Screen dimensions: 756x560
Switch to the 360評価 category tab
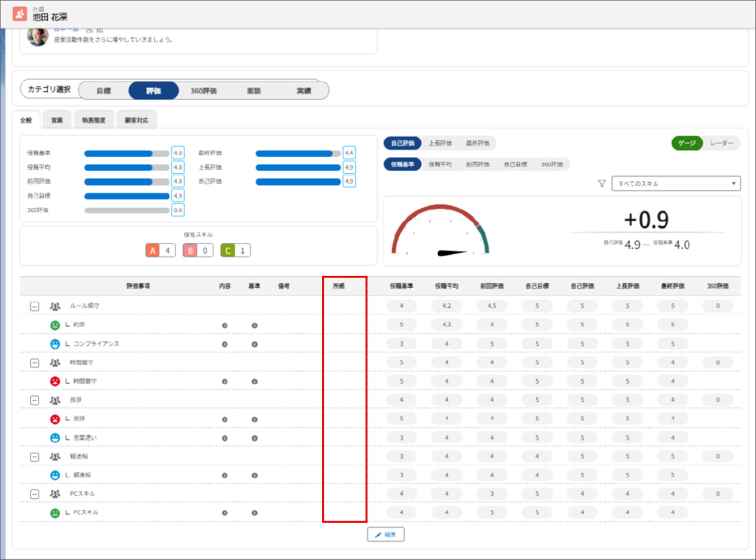(203, 91)
